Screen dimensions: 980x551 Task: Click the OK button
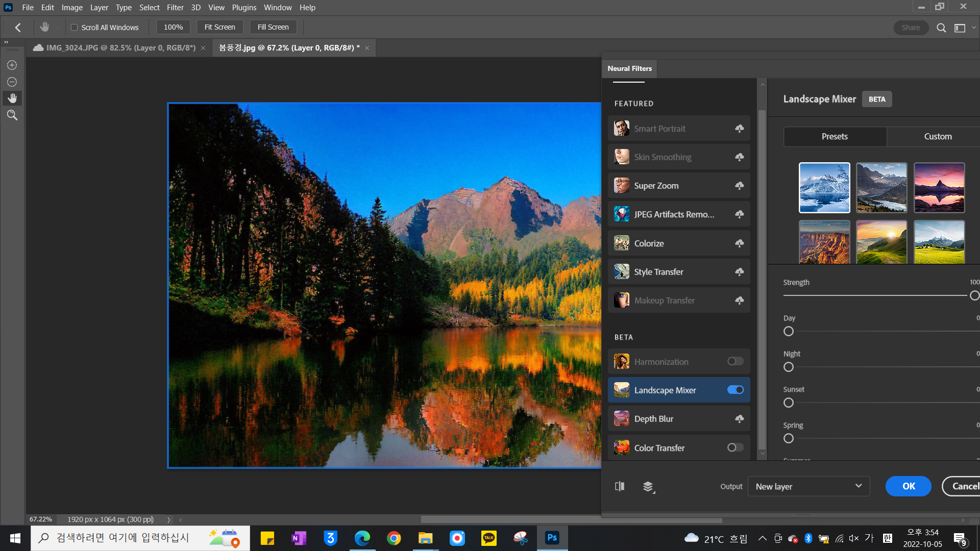coord(908,486)
